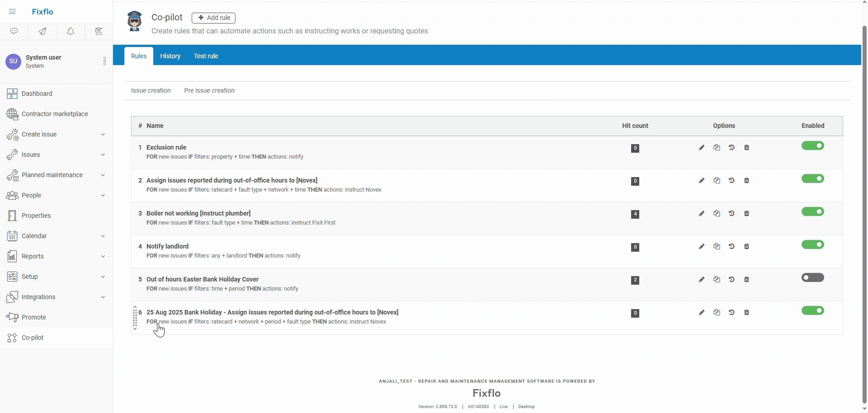Open the chat messages icon
The image size is (868, 413).
[14, 31]
